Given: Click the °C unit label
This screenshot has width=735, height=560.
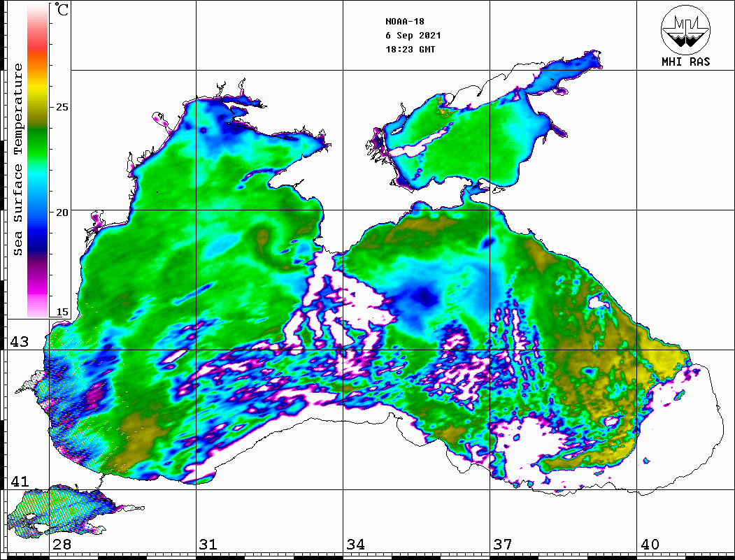Looking at the screenshot, I should point(62,9).
